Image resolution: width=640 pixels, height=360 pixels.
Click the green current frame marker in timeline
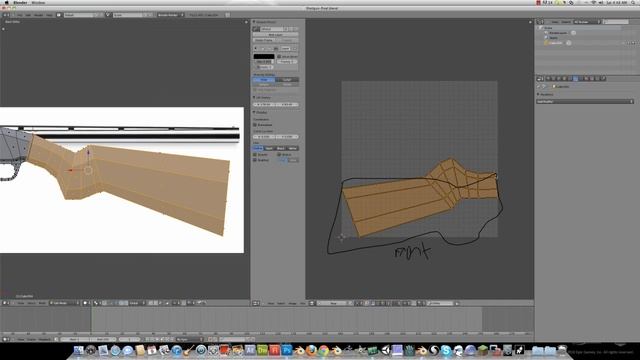[91, 320]
